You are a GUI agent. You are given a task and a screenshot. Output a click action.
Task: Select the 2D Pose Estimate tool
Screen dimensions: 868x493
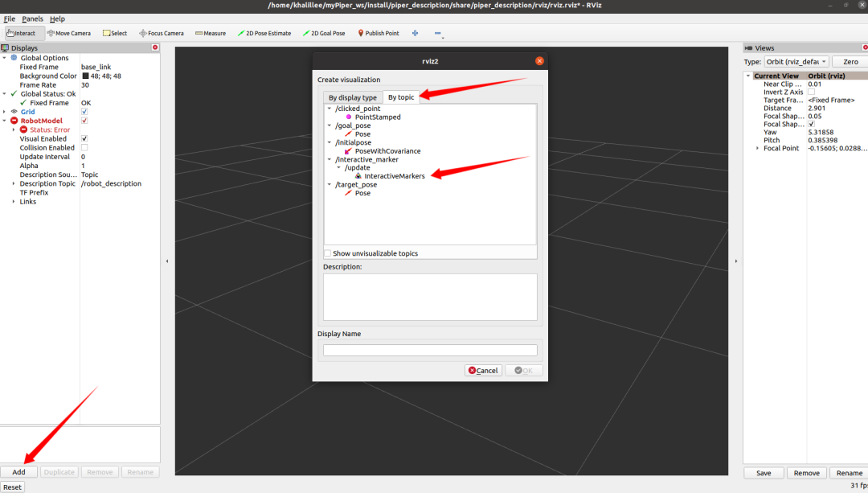(x=264, y=33)
